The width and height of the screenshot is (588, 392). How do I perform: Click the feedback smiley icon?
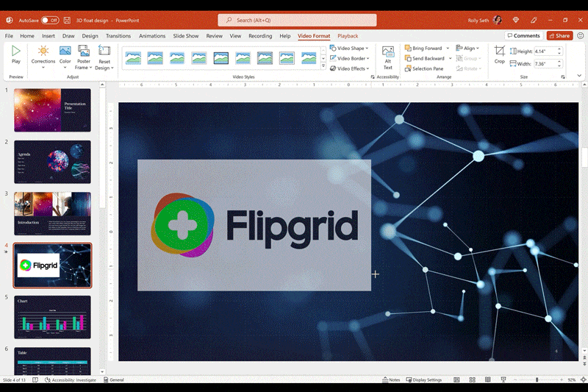pos(580,35)
